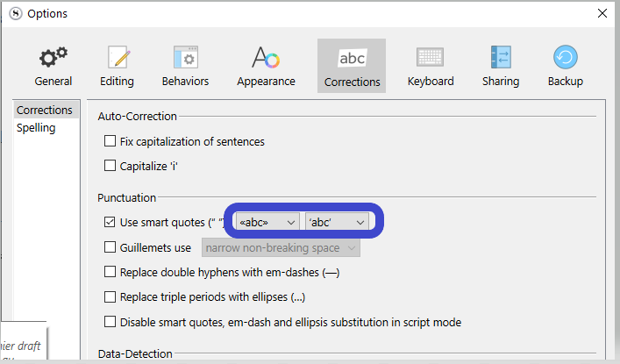The height and width of the screenshot is (364, 620).
Task: Select Corrections in the left list
Action: coord(45,111)
